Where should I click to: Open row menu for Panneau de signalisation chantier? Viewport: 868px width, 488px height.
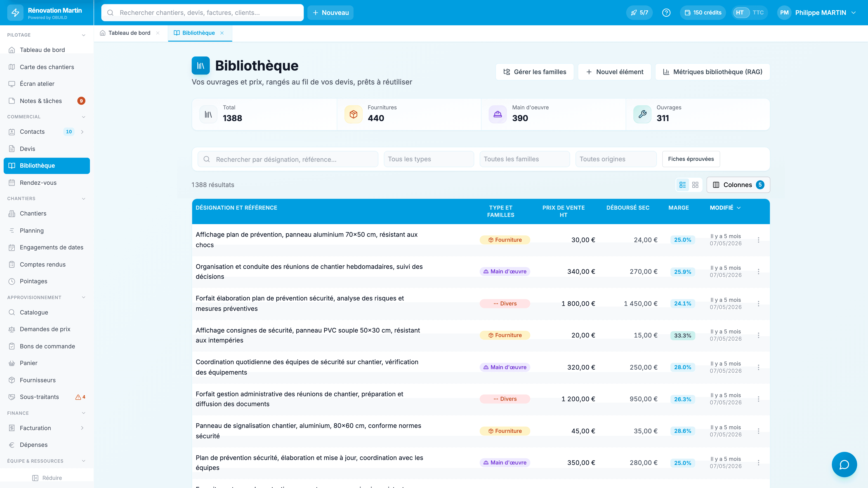pos(759,431)
